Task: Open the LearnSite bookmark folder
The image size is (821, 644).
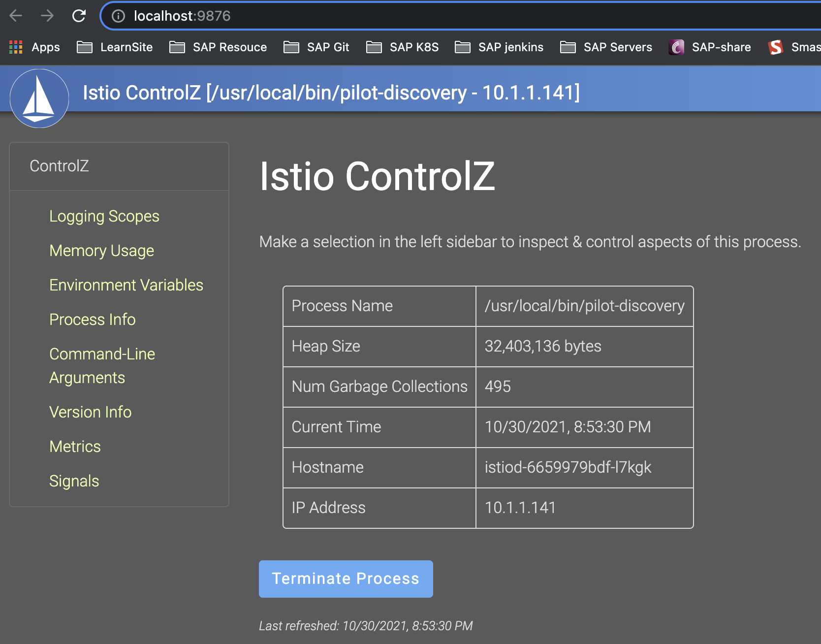Action: (115, 47)
